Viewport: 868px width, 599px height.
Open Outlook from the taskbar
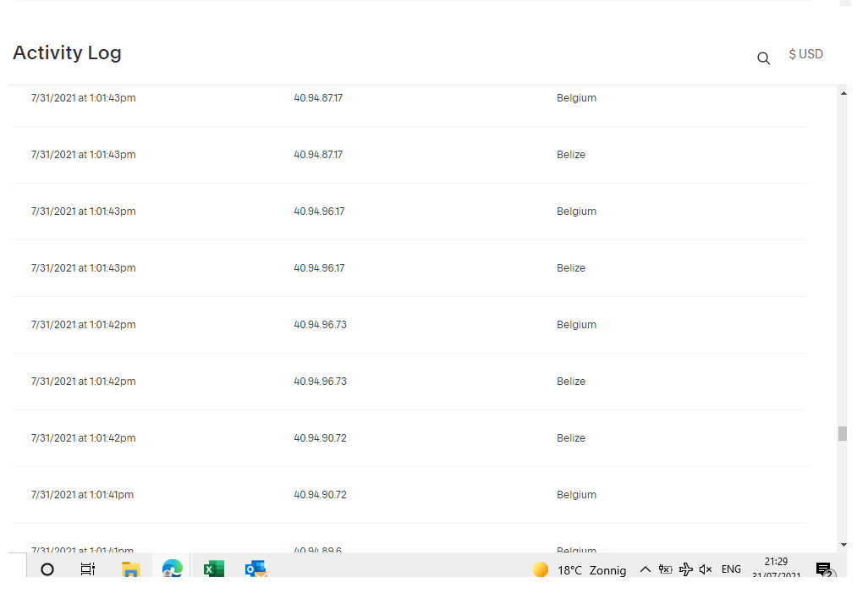[255, 569]
